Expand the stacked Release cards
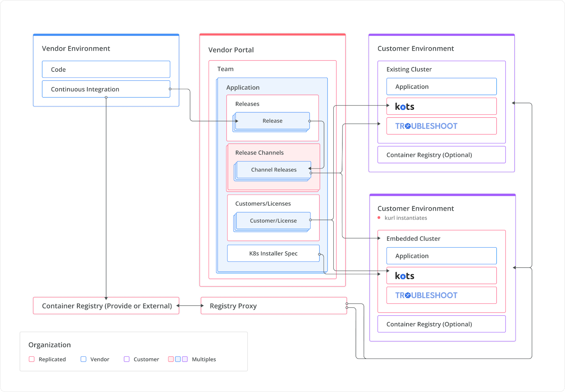Screen dimensions: 565x392 click(x=272, y=120)
